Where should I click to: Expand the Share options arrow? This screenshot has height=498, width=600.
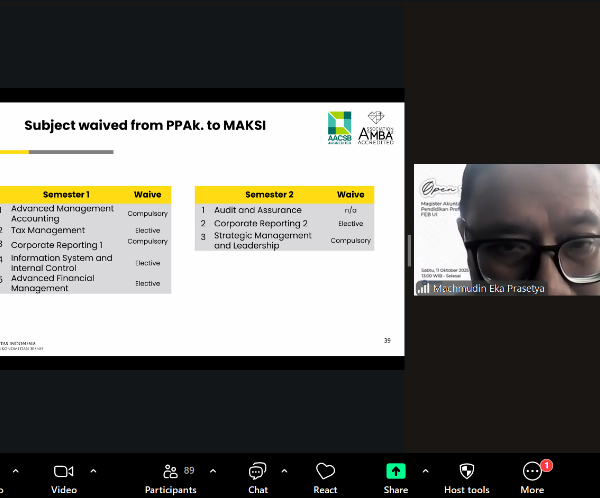[425, 470]
